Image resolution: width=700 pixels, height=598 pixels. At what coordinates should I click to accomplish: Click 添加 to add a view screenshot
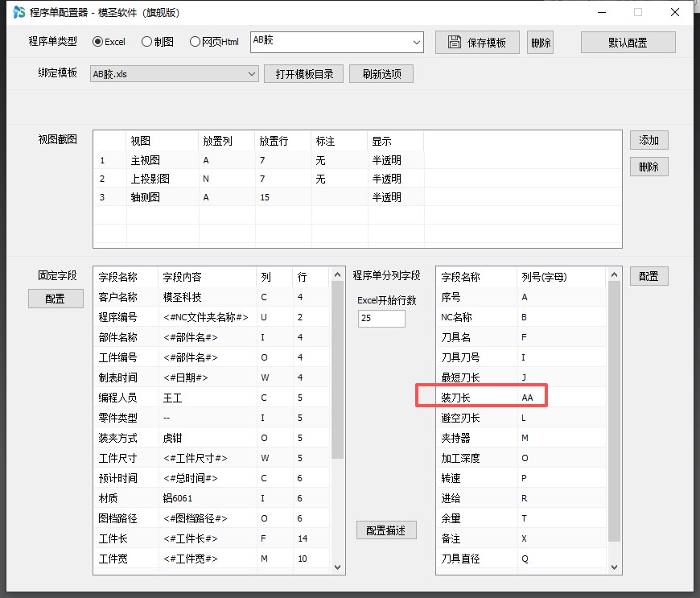coord(649,140)
